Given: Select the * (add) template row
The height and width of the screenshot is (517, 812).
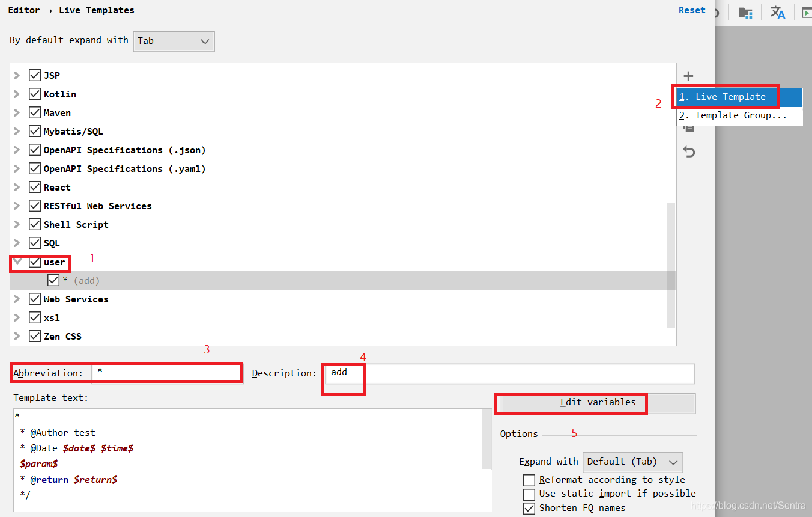Looking at the screenshot, I should tap(343, 280).
